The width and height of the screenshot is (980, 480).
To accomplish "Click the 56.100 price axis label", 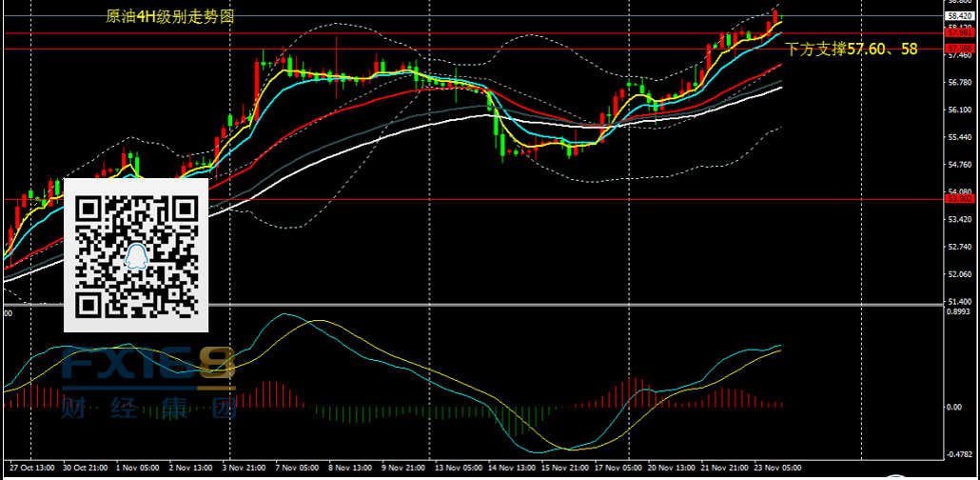I will point(959,110).
